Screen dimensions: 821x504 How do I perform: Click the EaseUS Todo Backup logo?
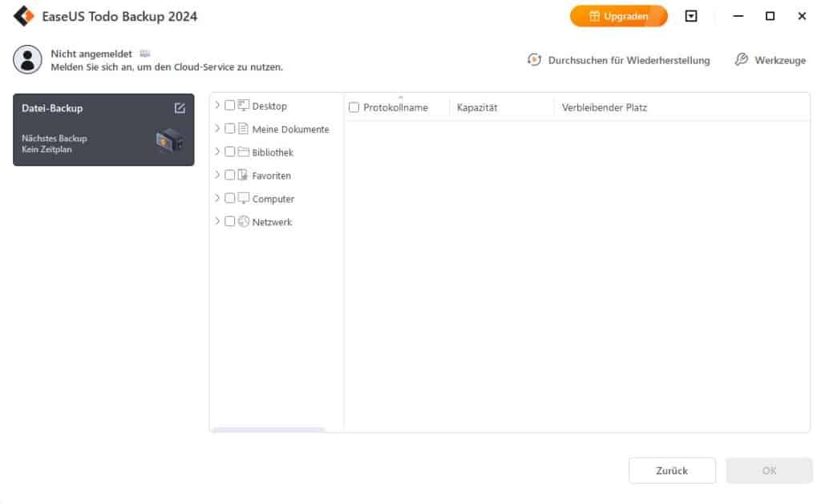tap(24, 15)
